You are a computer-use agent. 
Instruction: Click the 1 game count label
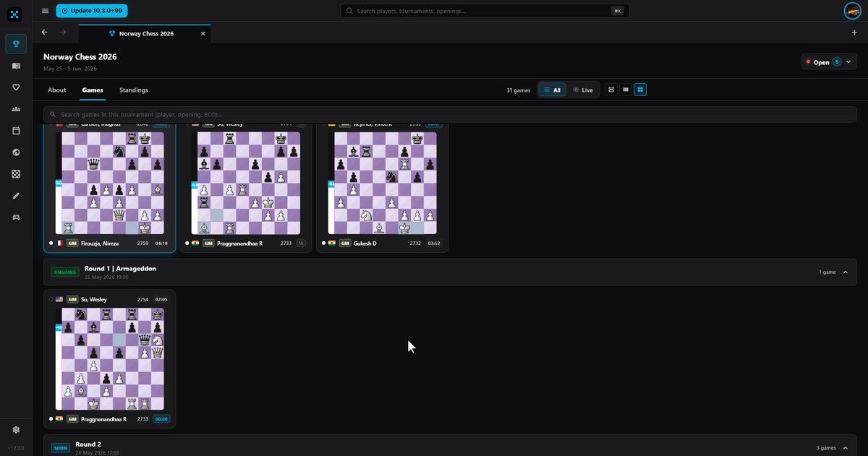(x=827, y=272)
